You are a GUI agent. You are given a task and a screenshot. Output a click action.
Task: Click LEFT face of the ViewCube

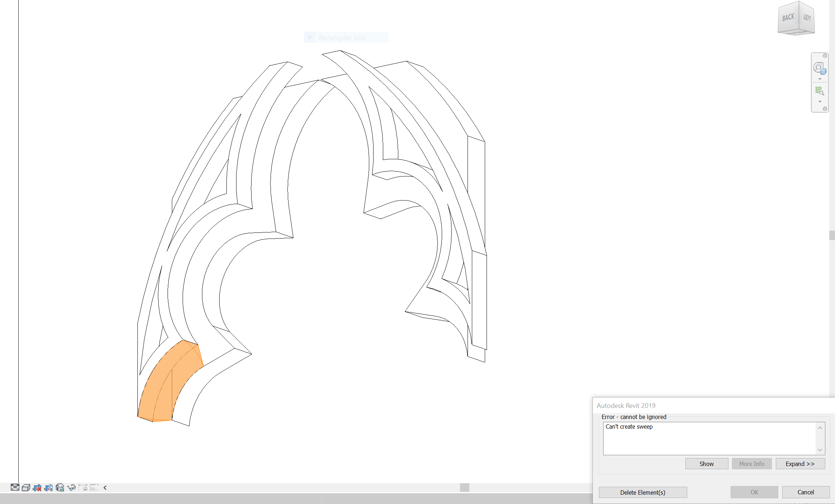pos(807,18)
